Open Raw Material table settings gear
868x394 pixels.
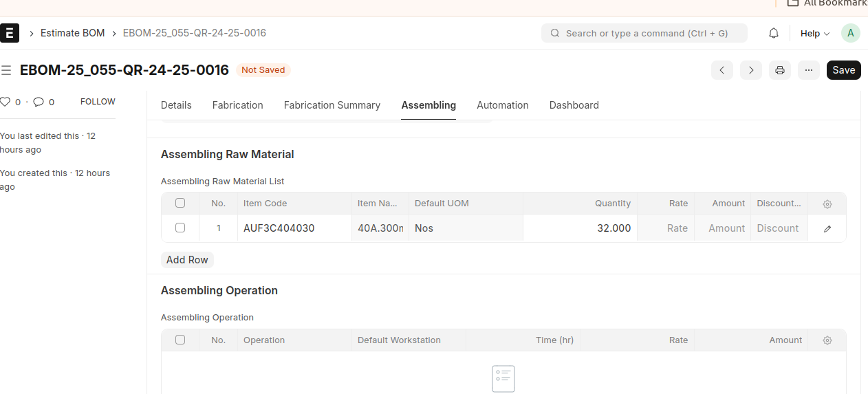827,204
